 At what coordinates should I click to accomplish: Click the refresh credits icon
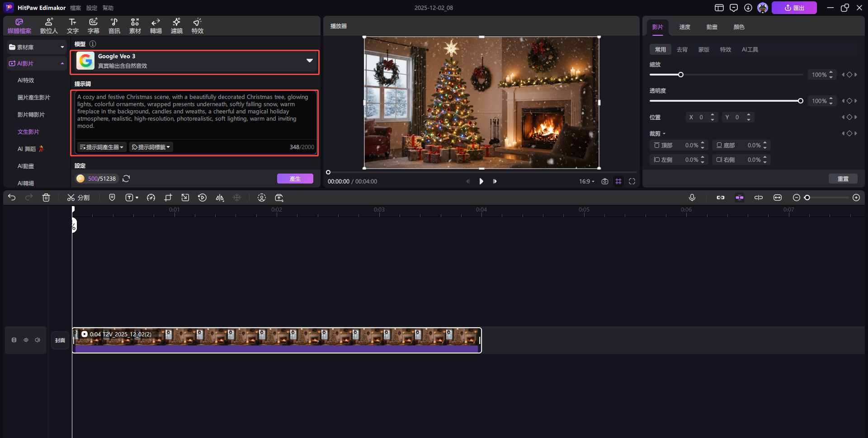coord(126,179)
